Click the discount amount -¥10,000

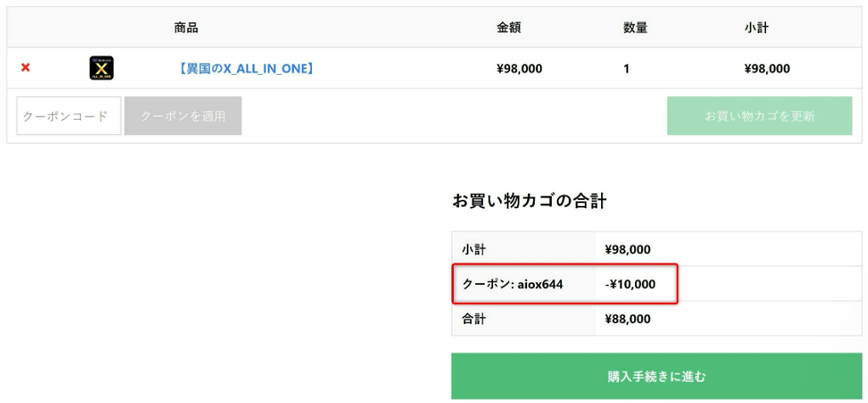point(630,285)
